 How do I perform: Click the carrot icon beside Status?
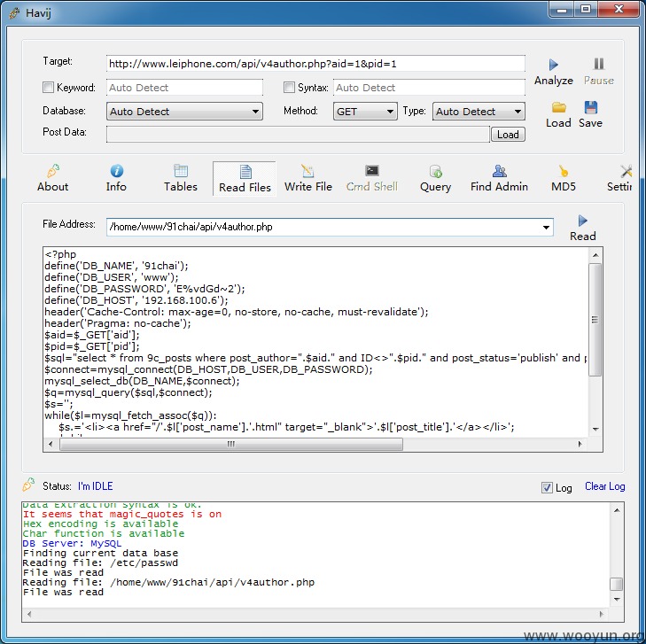tap(28, 485)
